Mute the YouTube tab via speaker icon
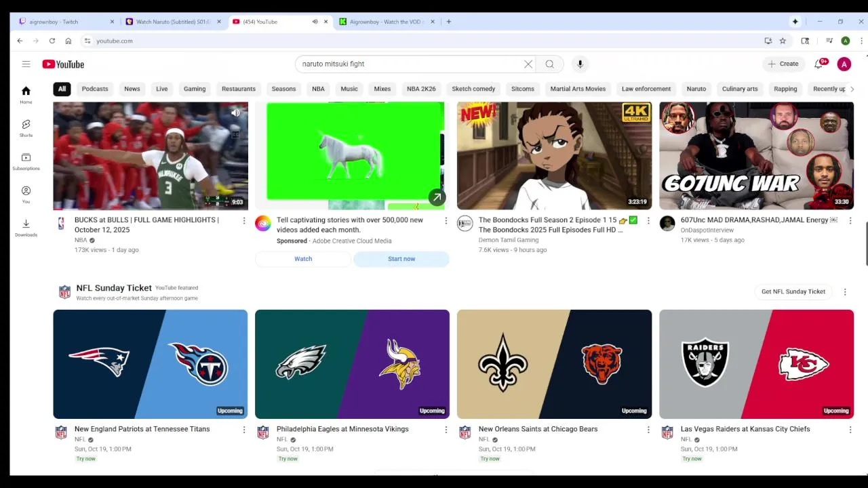 click(x=315, y=22)
